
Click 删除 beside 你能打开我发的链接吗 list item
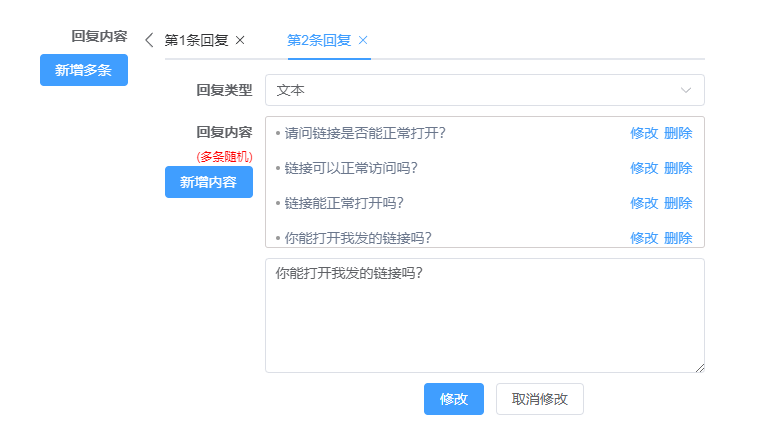point(678,238)
